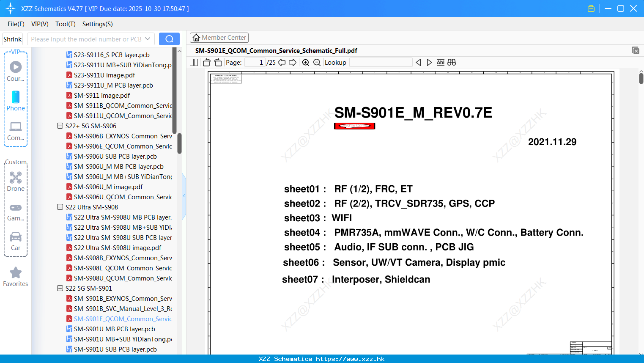Click the blue search button
This screenshot has height=363, width=644.
tap(169, 39)
